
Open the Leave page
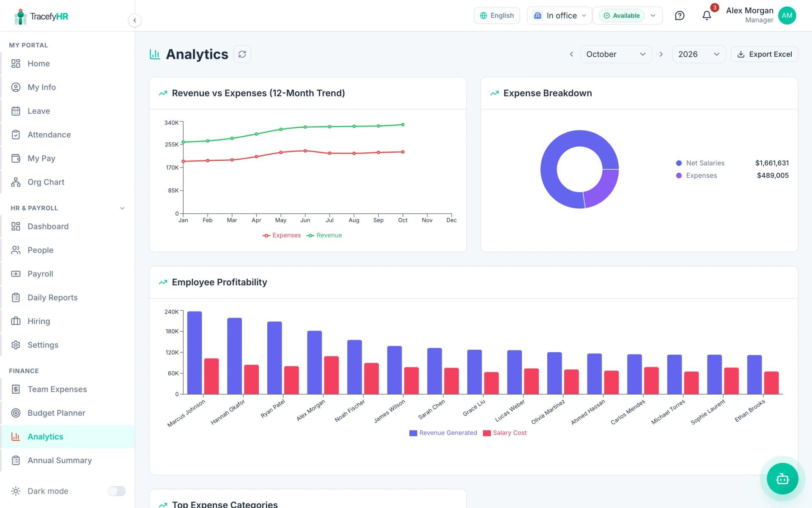68,111
